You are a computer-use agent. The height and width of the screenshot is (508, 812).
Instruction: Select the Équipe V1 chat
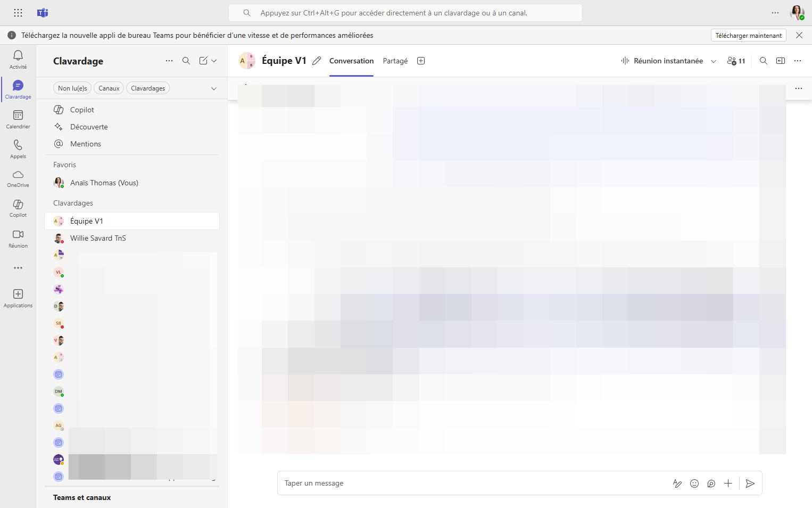[x=132, y=221]
